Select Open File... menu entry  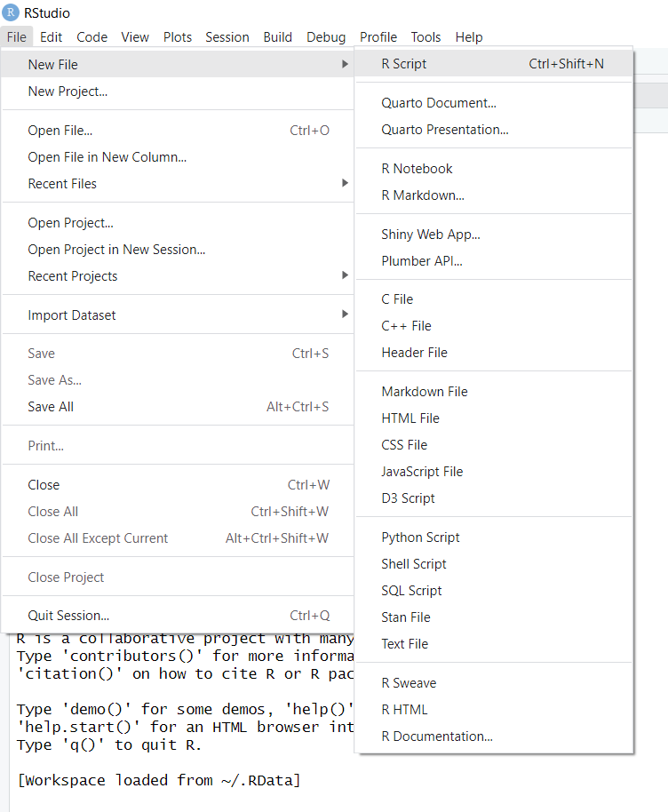(x=178, y=131)
